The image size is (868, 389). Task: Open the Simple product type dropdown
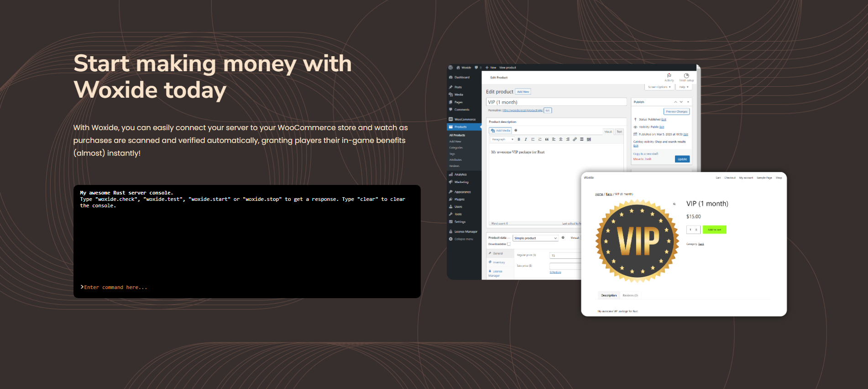(x=535, y=238)
